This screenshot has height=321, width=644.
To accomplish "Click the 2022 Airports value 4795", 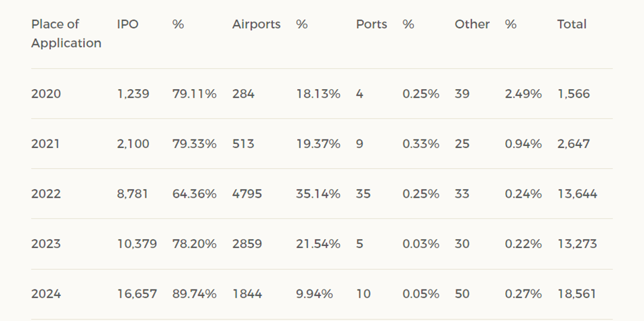I will click(247, 194).
